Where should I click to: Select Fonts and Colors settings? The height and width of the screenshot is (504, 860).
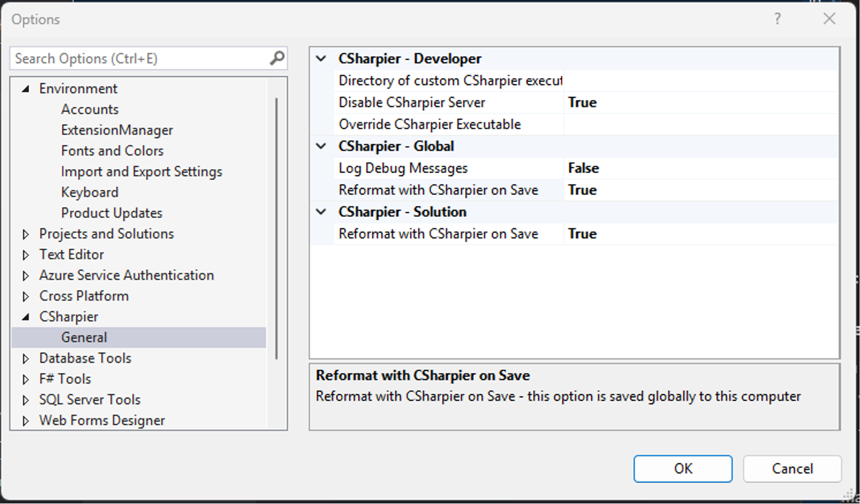[112, 151]
